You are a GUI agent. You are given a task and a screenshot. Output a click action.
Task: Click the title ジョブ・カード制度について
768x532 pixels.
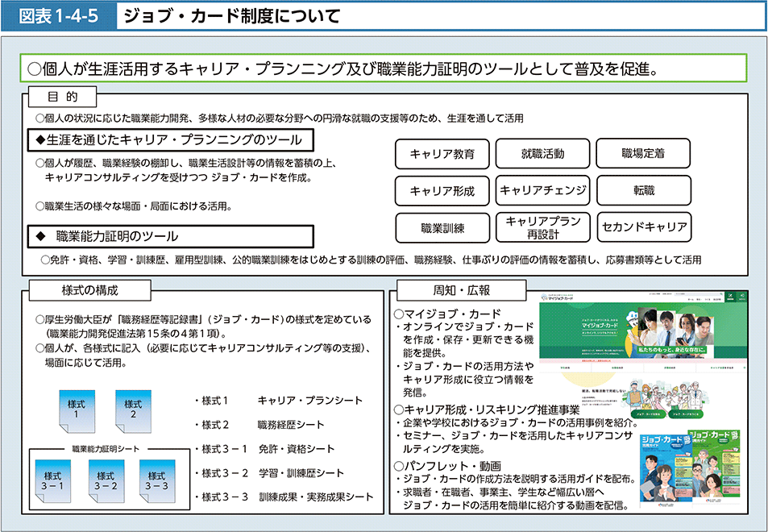pyautogui.click(x=232, y=16)
